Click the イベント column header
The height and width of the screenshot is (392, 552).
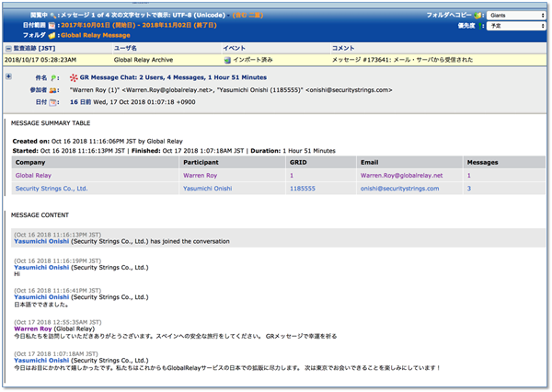[234, 48]
